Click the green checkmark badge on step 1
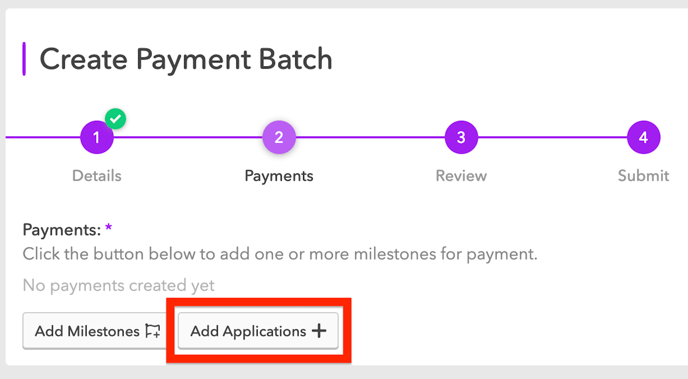This screenshot has height=379, width=688. (115, 118)
